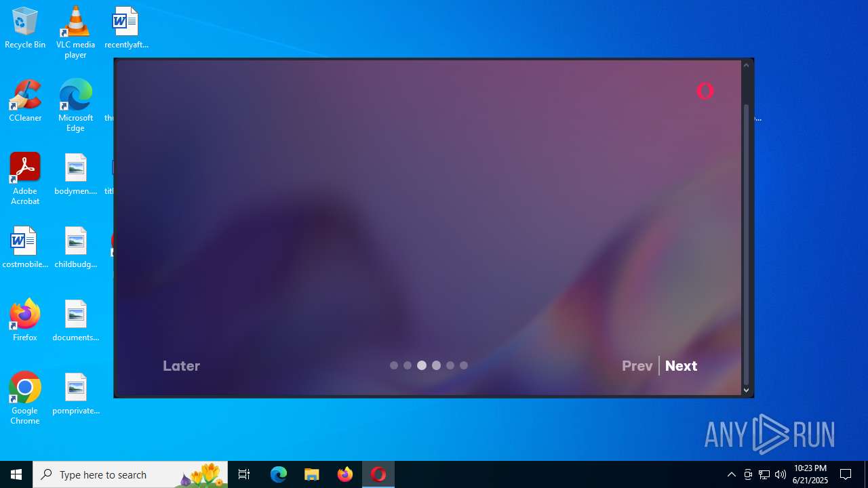Click the taskbar search box
This screenshot has width=868, height=488.
point(130,474)
